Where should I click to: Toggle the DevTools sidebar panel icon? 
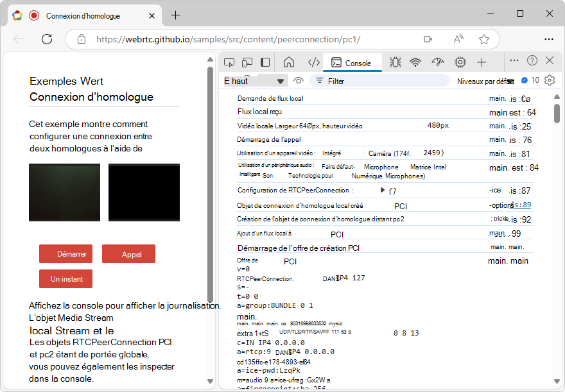point(265,63)
